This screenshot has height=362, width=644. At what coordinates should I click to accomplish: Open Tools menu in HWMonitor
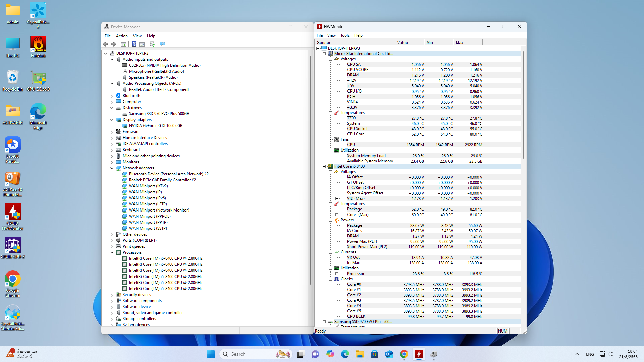pyautogui.click(x=344, y=35)
